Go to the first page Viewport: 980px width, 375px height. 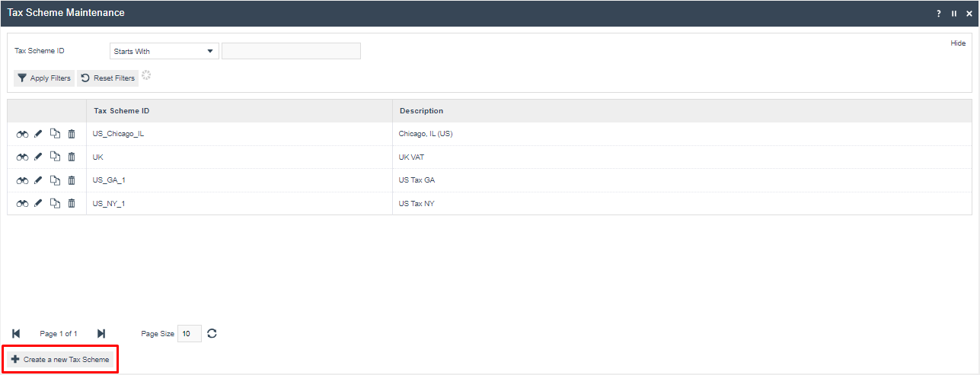[17, 334]
